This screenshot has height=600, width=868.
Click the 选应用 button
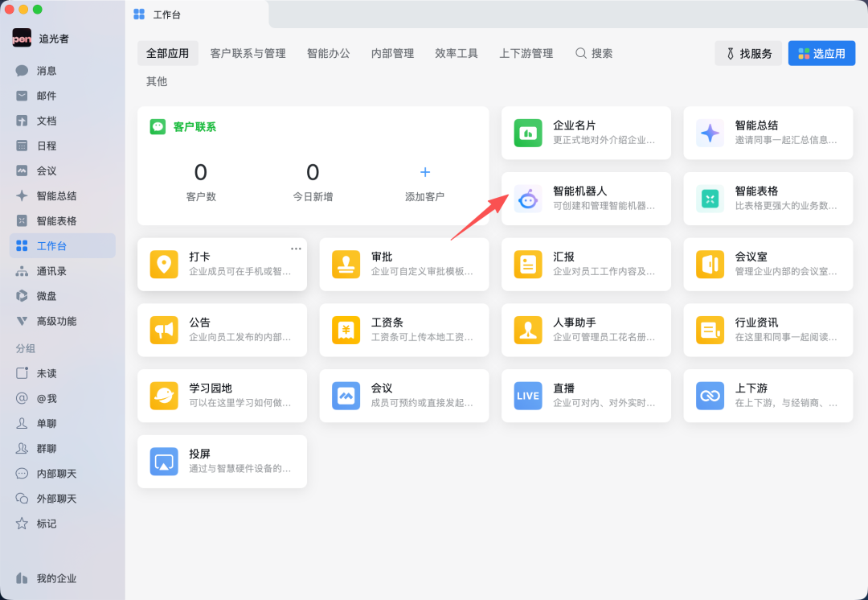point(821,53)
